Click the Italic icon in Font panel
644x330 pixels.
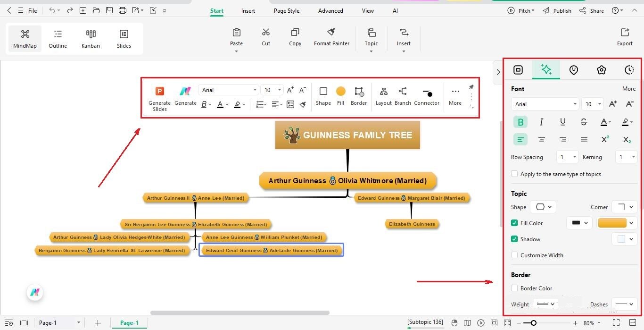541,122
